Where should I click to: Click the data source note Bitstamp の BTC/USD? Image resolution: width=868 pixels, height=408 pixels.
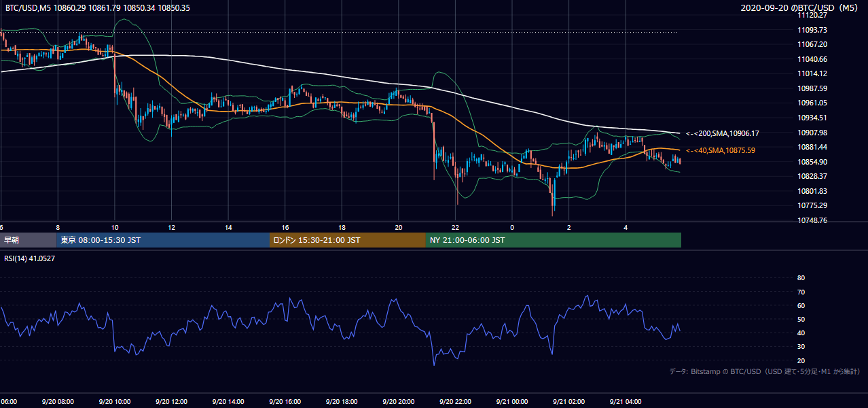coord(765,371)
